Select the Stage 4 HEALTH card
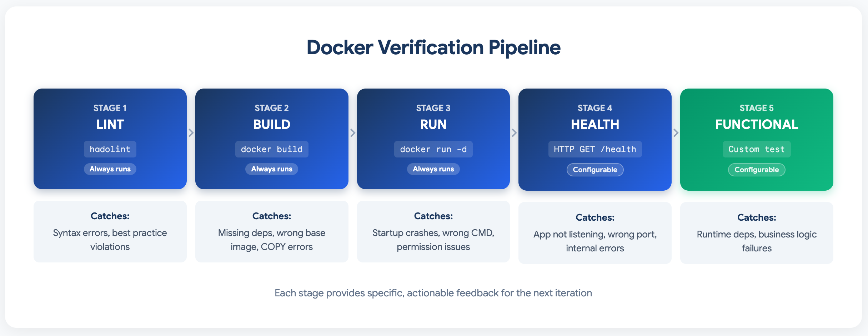The image size is (868, 336). 594,118
